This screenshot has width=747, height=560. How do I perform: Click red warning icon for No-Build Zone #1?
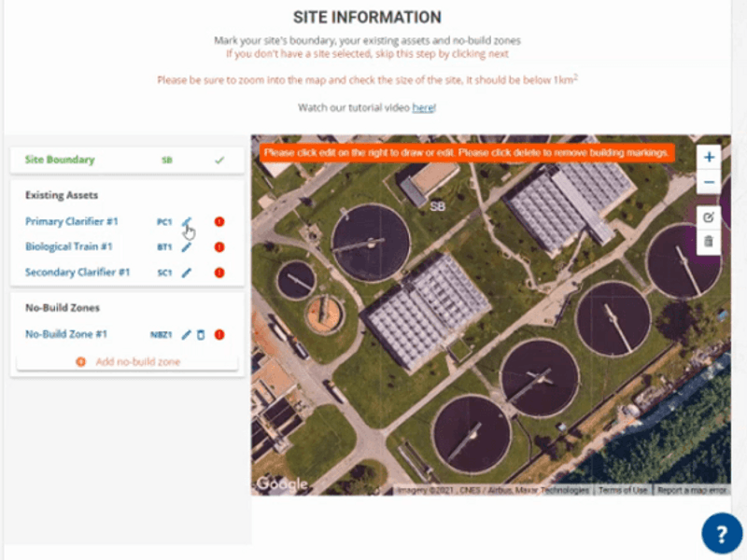(x=219, y=334)
